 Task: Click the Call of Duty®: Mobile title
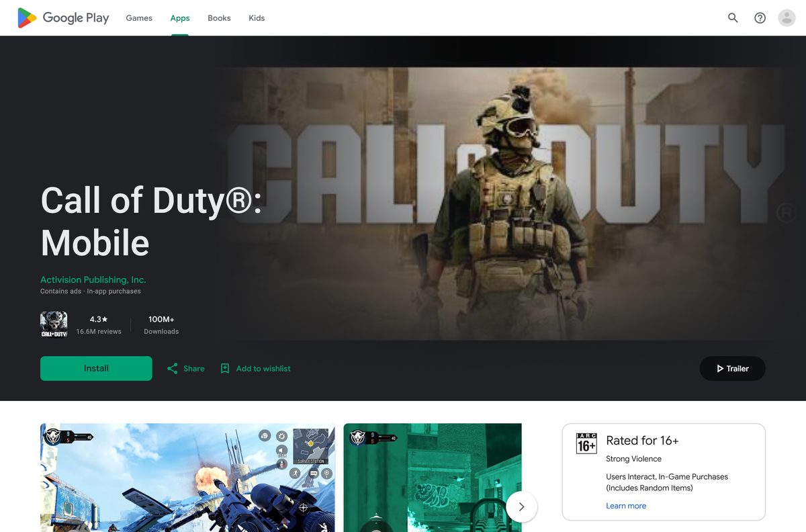(151, 221)
